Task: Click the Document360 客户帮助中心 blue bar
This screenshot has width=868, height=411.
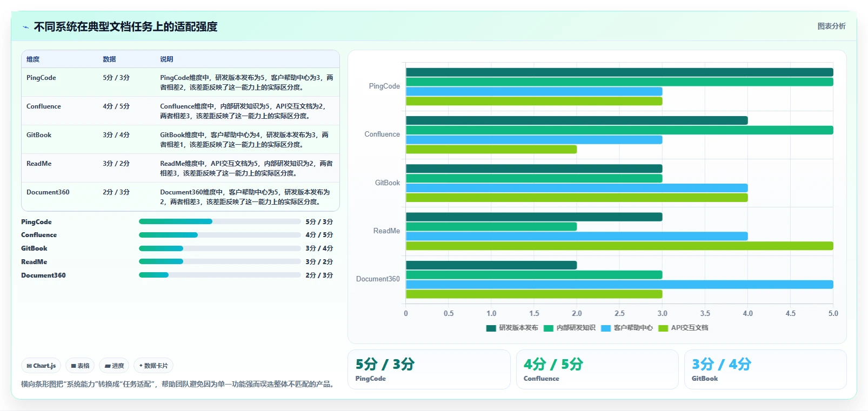Action: pos(619,285)
